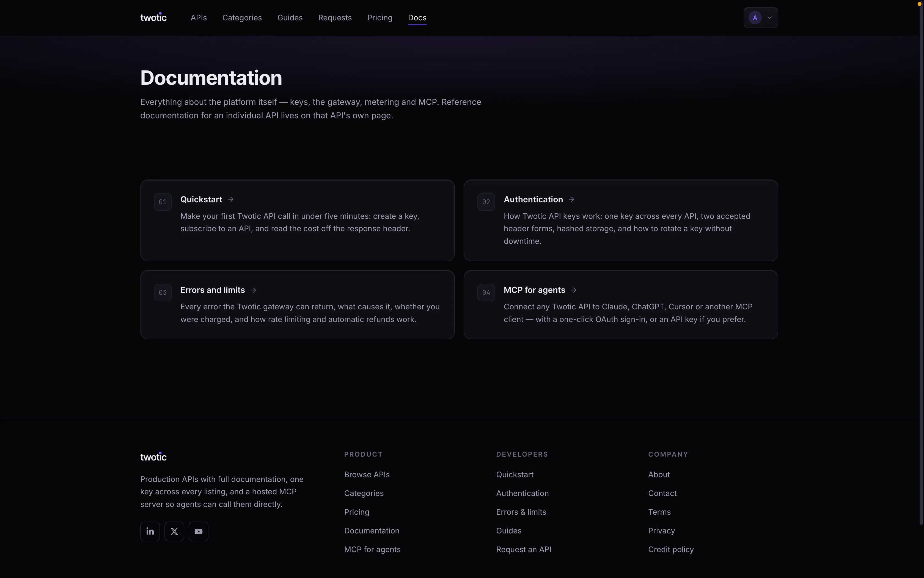Click Browse APIs in the footer

pyautogui.click(x=367, y=475)
